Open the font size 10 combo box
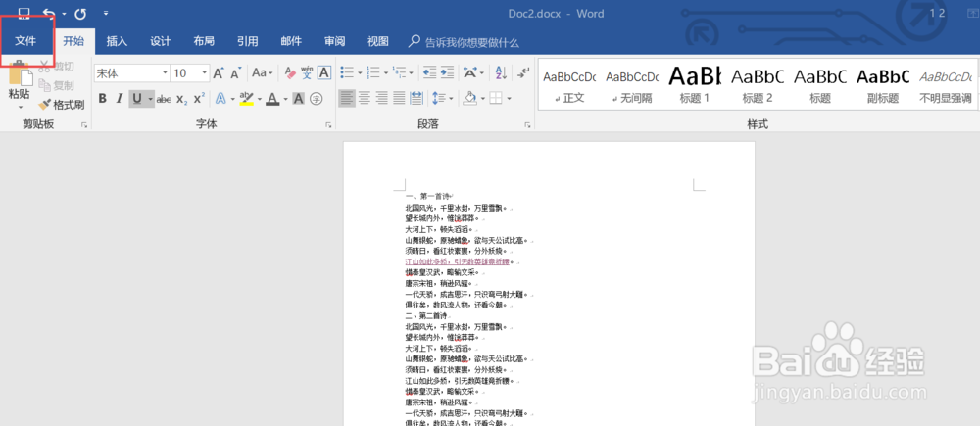This screenshot has height=426, width=980. click(191, 73)
